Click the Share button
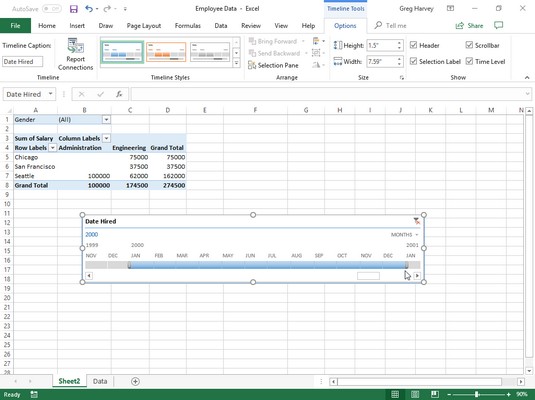535x400 pixels. coord(469,26)
